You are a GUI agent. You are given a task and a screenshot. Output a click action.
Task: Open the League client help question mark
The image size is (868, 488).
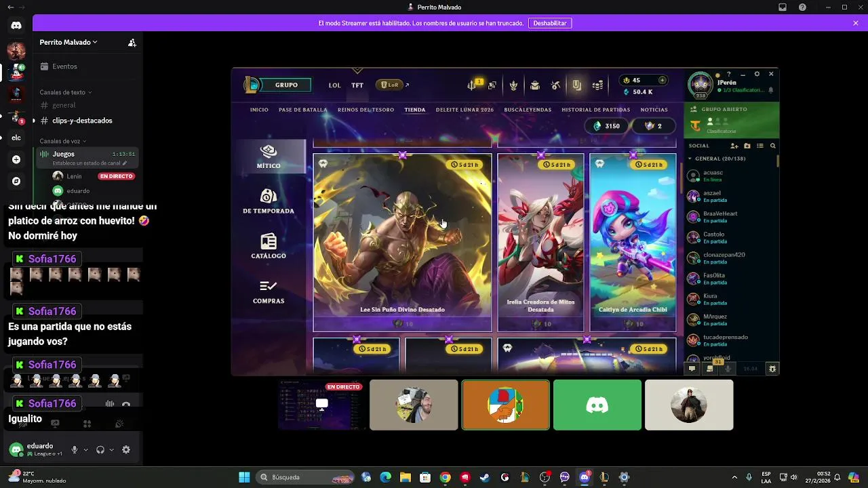coord(729,74)
